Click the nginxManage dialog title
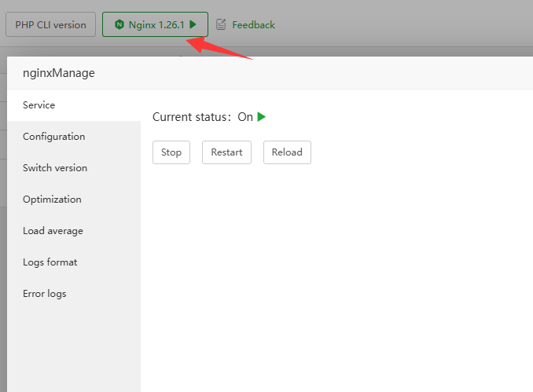Viewport: 533px width, 392px height. coord(59,73)
